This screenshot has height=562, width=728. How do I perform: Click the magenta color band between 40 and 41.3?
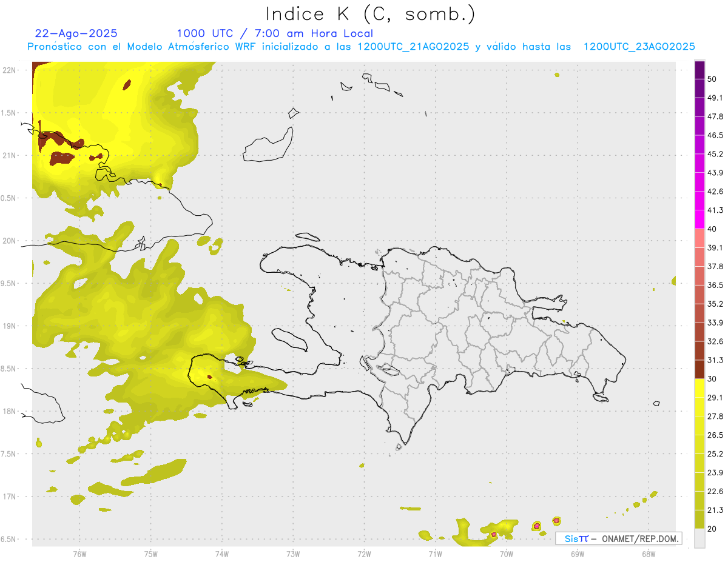(x=699, y=219)
